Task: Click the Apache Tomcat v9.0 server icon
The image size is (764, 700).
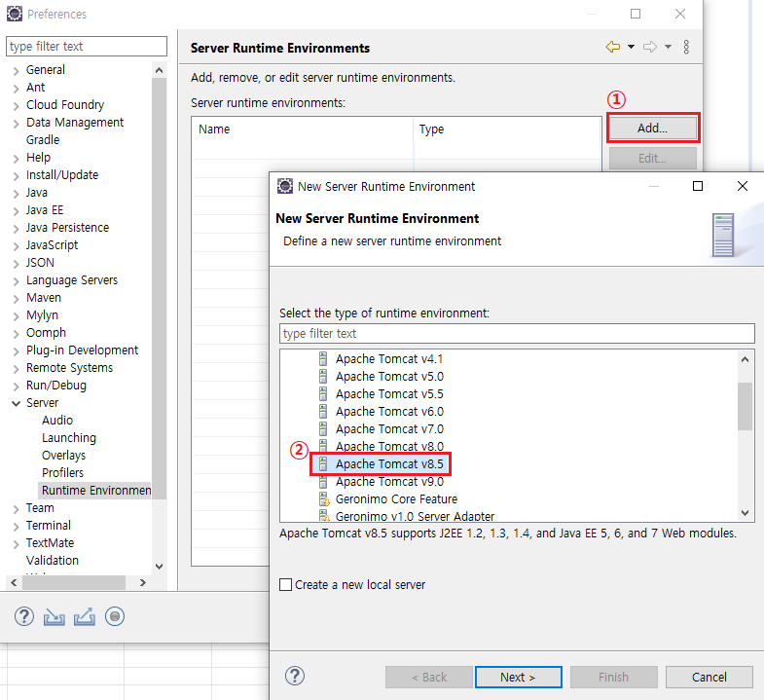Action: 323,482
